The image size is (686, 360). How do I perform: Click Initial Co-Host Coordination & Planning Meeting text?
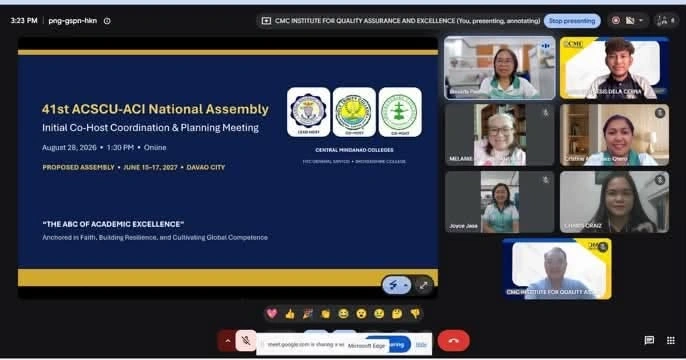[x=150, y=128]
